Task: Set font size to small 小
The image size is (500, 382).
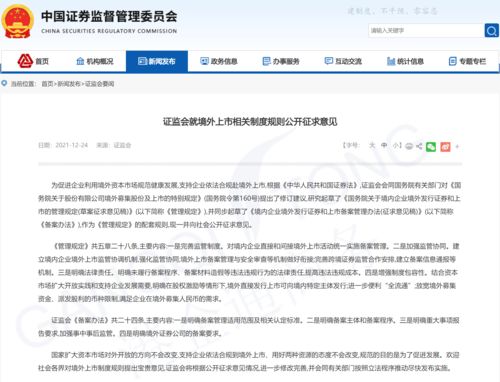Action: tap(396, 145)
